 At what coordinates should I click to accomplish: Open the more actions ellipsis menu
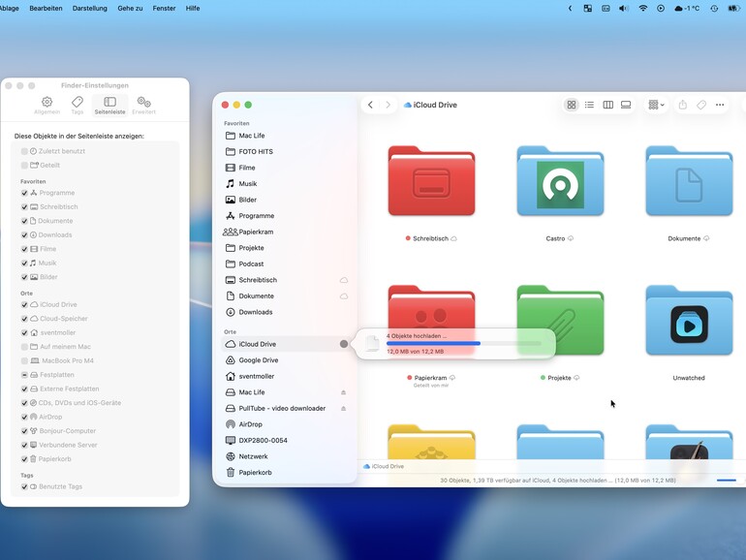[720, 105]
